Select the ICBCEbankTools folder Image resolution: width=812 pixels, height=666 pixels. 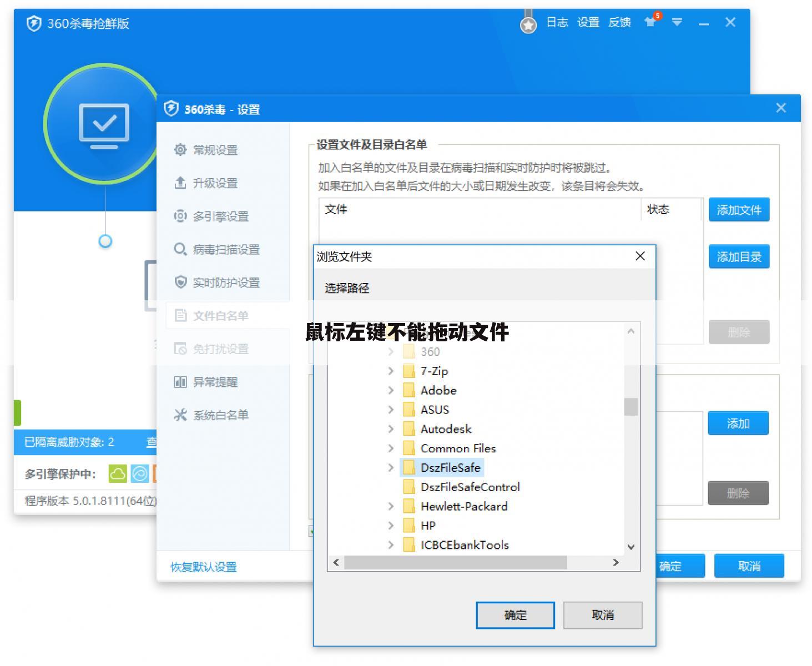(x=456, y=545)
